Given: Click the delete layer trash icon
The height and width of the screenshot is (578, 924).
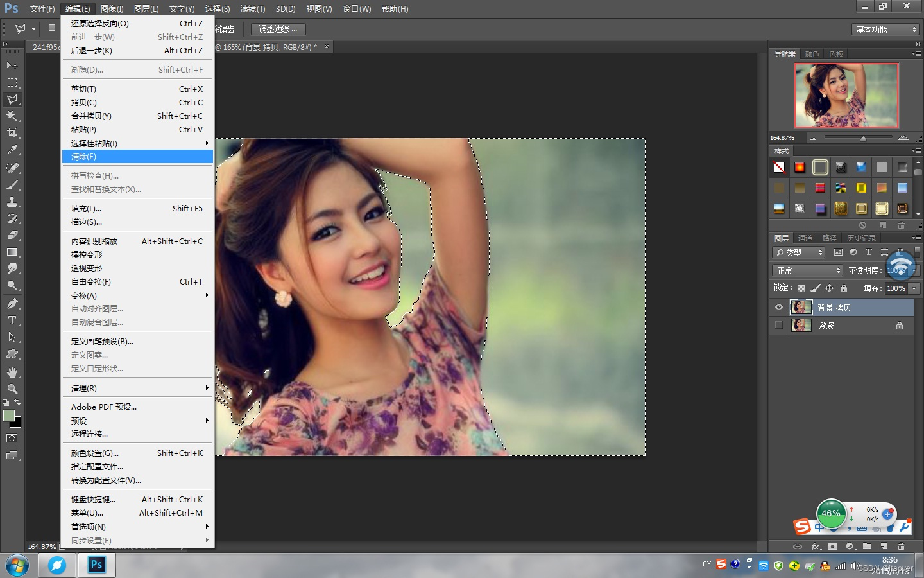Looking at the screenshot, I should point(901,547).
